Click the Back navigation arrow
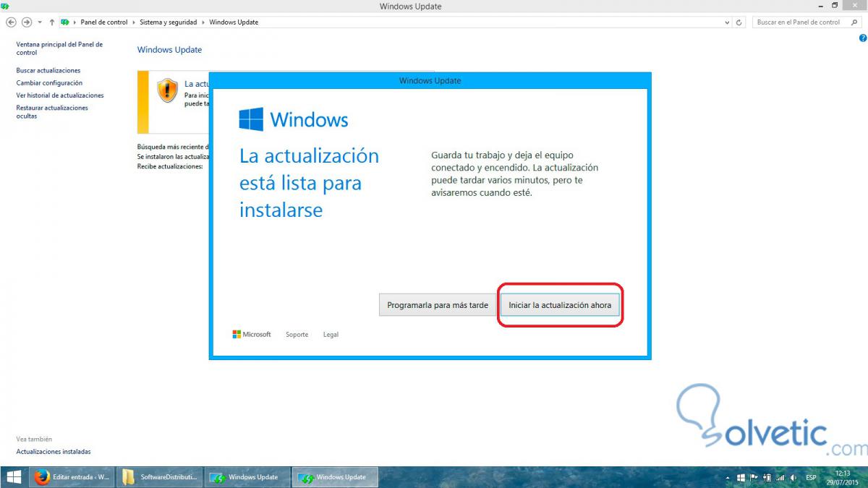This screenshot has height=488, width=868. (11, 22)
